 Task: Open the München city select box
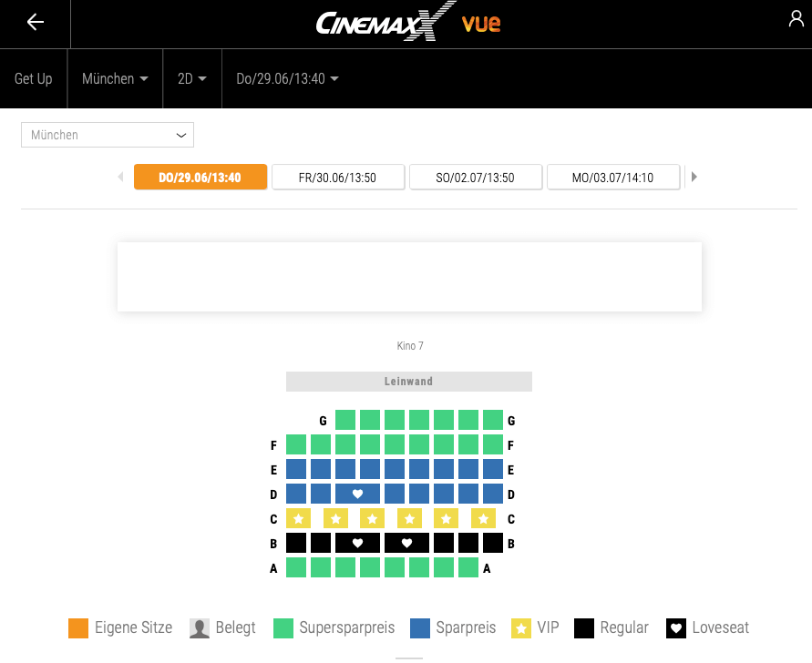[x=108, y=135]
